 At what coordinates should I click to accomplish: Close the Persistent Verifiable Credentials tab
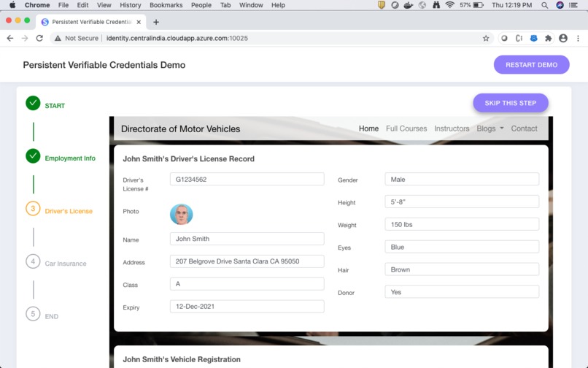tap(139, 22)
